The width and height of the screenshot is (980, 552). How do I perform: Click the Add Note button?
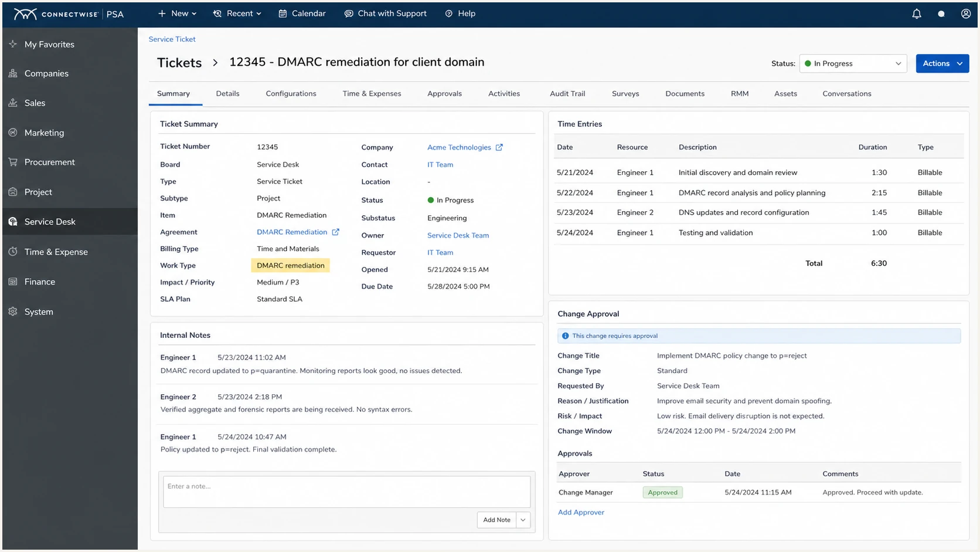[x=496, y=520]
